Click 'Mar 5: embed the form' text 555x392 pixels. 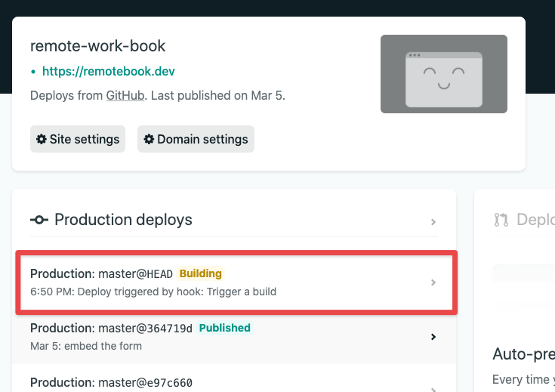coord(86,346)
